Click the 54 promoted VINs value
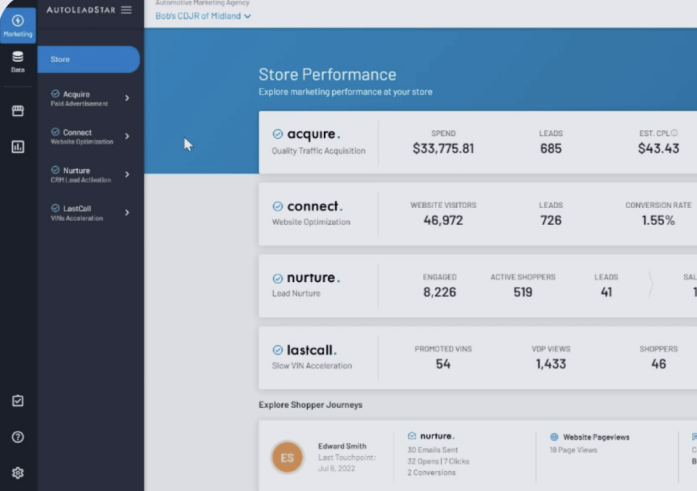Screen dimensions: 697x491 [443, 364]
